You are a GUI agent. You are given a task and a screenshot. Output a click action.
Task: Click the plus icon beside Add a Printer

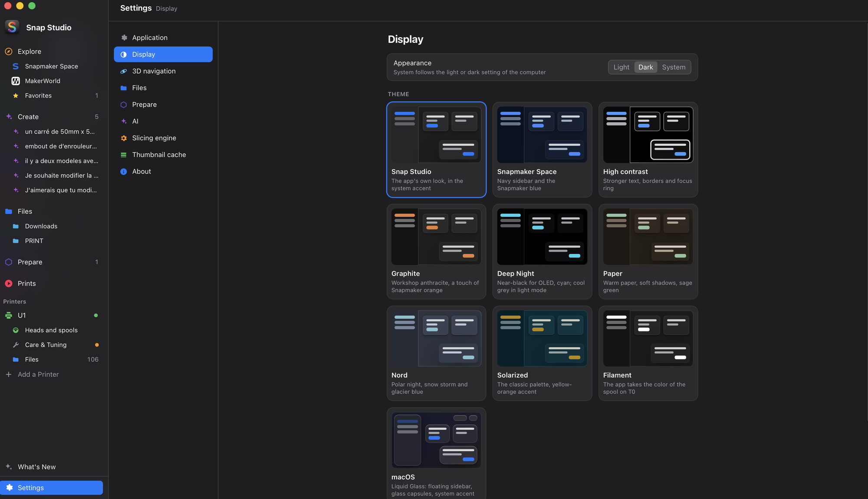9,374
